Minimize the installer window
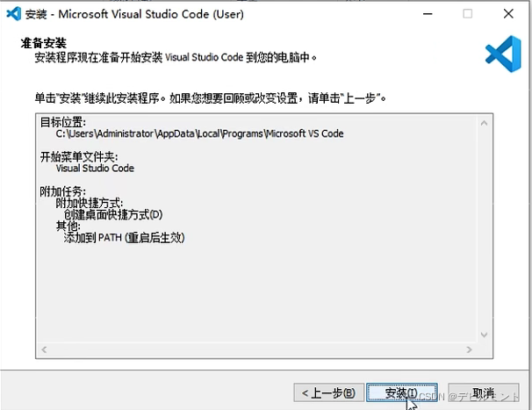Screen dimensions: 532x410 [428, 14]
